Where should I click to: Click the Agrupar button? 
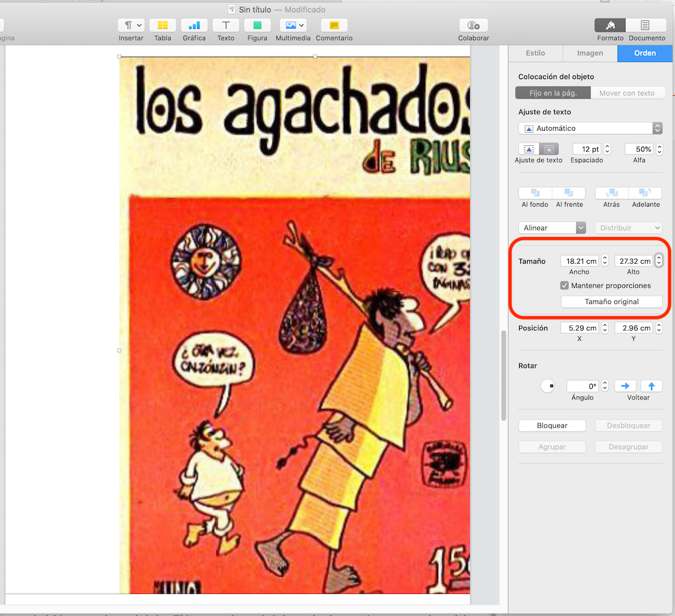[x=552, y=447]
